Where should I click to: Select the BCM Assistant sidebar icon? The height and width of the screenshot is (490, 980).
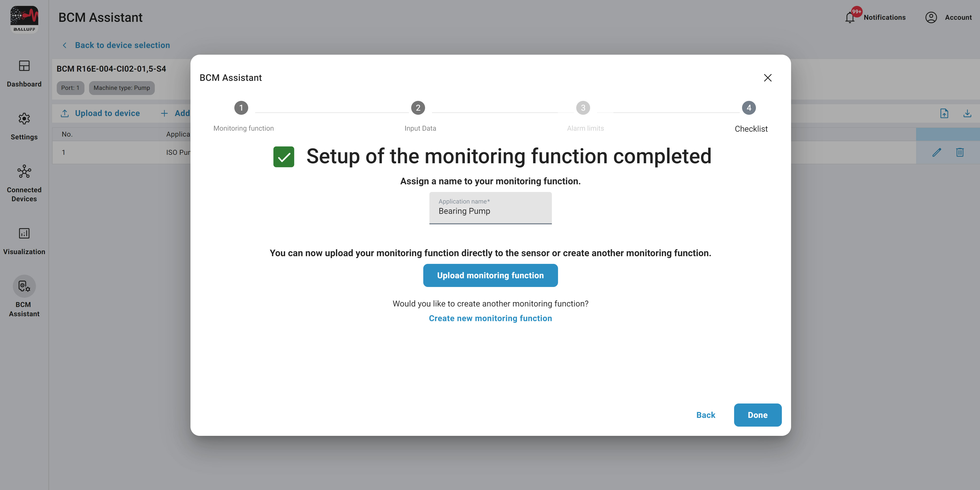(24, 286)
